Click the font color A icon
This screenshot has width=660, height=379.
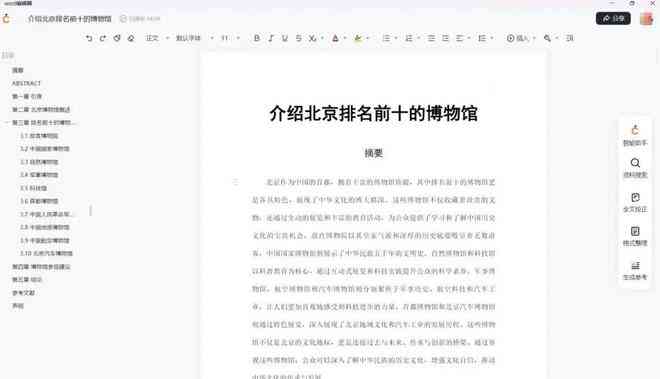335,38
